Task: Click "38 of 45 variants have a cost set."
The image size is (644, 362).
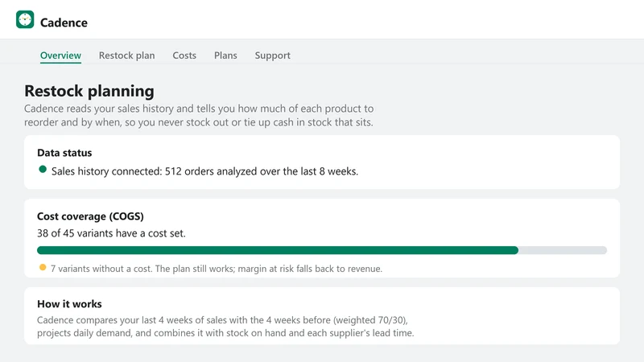Action: tap(111, 233)
